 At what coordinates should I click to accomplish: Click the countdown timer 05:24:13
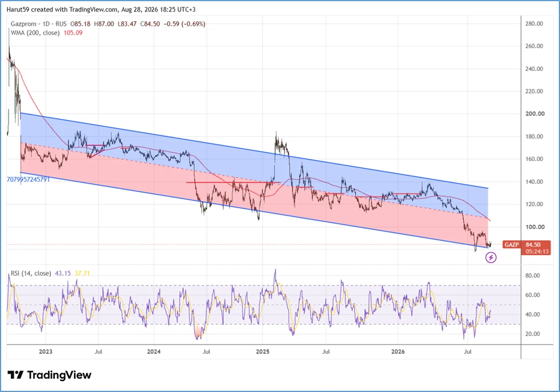coord(537,251)
